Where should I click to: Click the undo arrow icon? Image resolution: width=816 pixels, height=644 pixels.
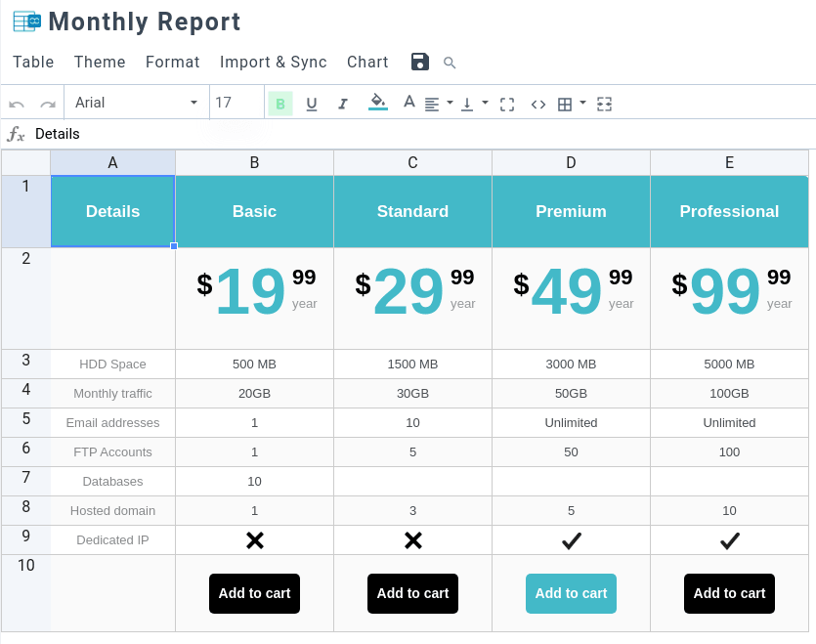(17, 104)
